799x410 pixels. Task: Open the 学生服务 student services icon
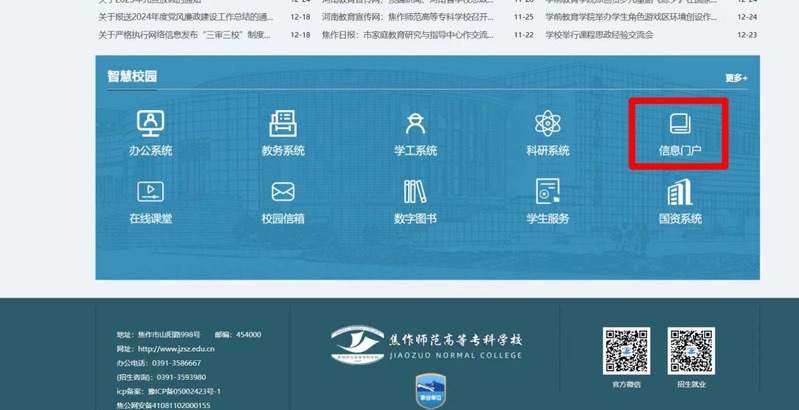[x=547, y=201]
